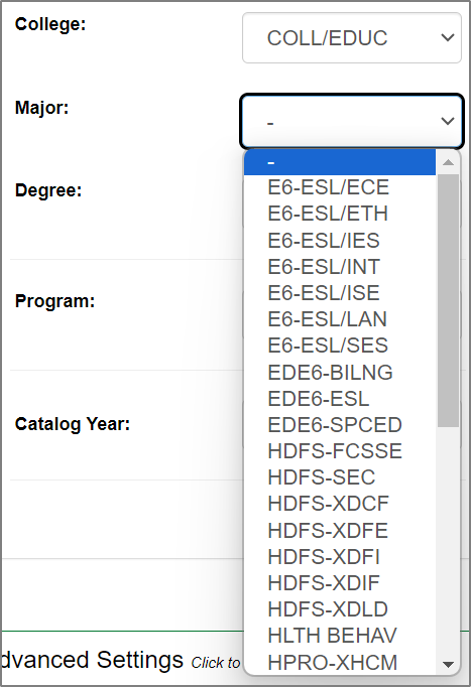Click the Major list scrollbar thumb

(448, 301)
